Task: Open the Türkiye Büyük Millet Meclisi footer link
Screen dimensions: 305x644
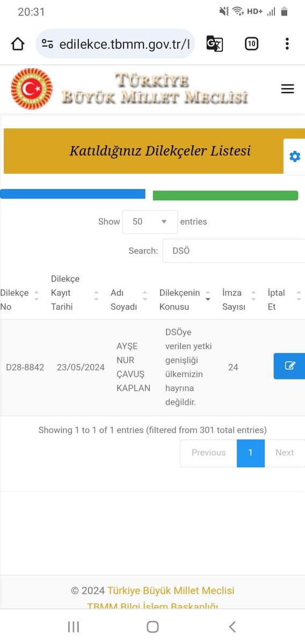Action: [x=171, y=590]
